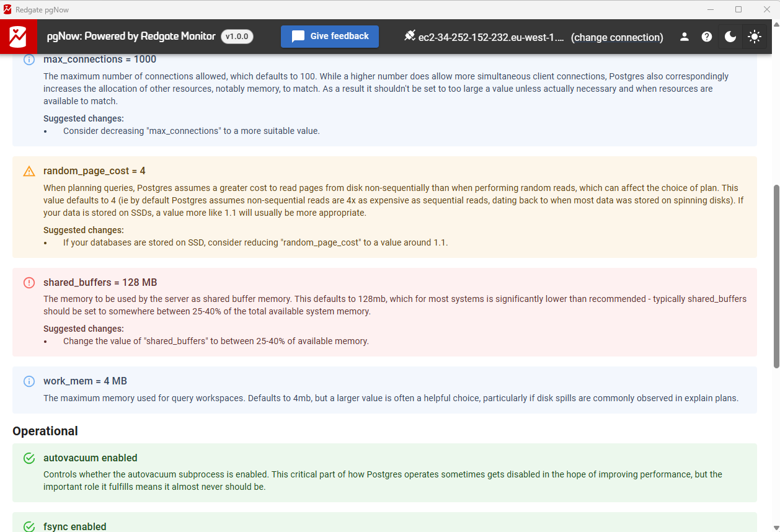Click the Redgate pgNow logo icon
The width and height of the screenshot is (780, 532).
click(18, 37)
